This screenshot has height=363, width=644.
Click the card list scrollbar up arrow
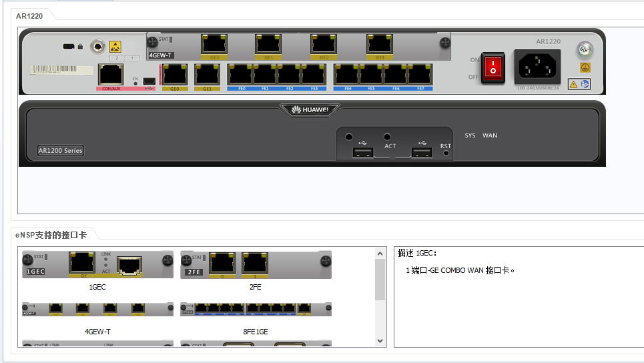380,254
